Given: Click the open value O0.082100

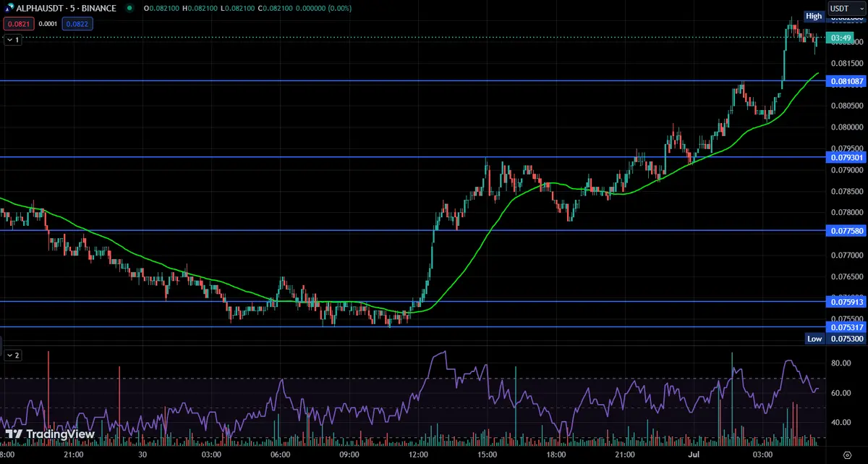Looking at the screenshot, I should click(161, 9).
